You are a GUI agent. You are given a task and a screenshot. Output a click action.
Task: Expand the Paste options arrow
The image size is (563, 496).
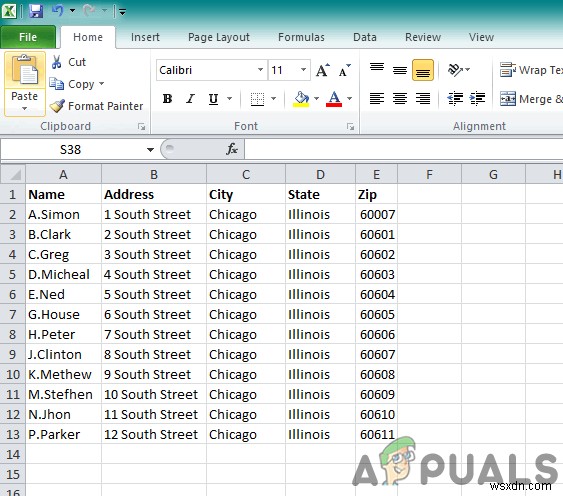tap(24, 108)
